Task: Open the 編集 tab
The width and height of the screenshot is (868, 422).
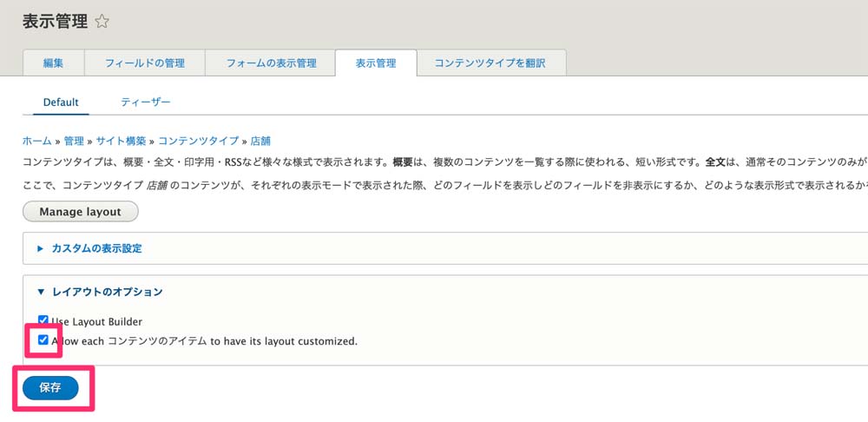Action: click(x=53, y=63)
